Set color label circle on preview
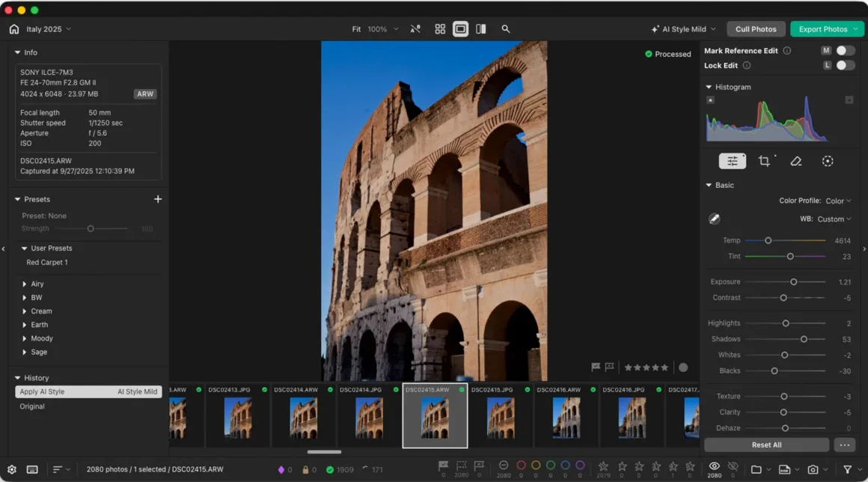Image resolution: width=868 pixels, height=482 pixels. (x=683, y=367)
